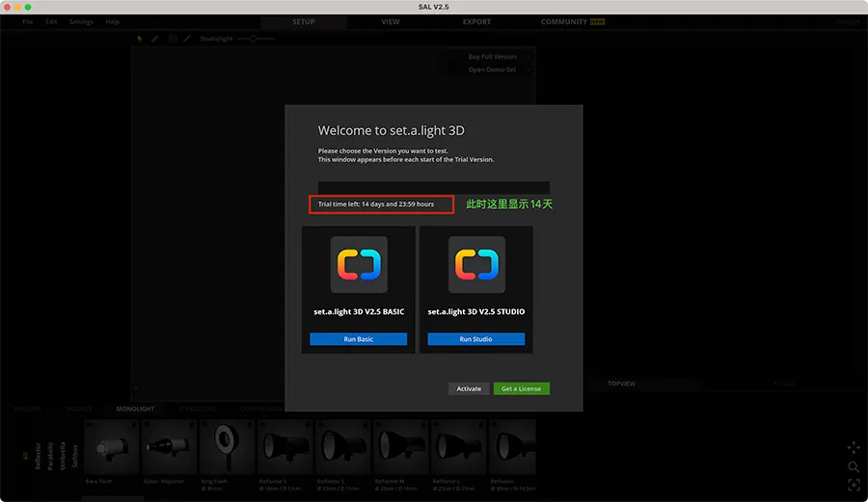
Task: Adjust the Studiolight slider handle
Action: [253, 39]
